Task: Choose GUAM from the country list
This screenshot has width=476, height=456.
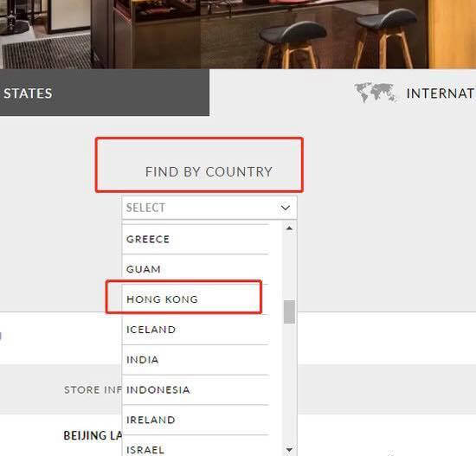Action: click(196, 269)
